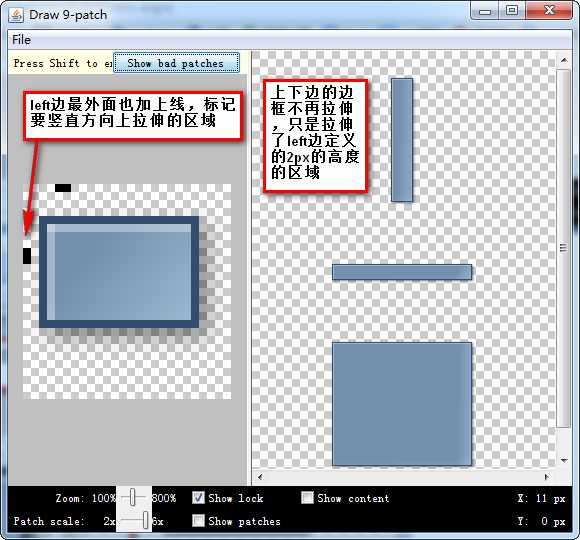Maximize the Draw 9-patch window
Viewport: 580px width, 540px height.
click(x=512, y=11)
